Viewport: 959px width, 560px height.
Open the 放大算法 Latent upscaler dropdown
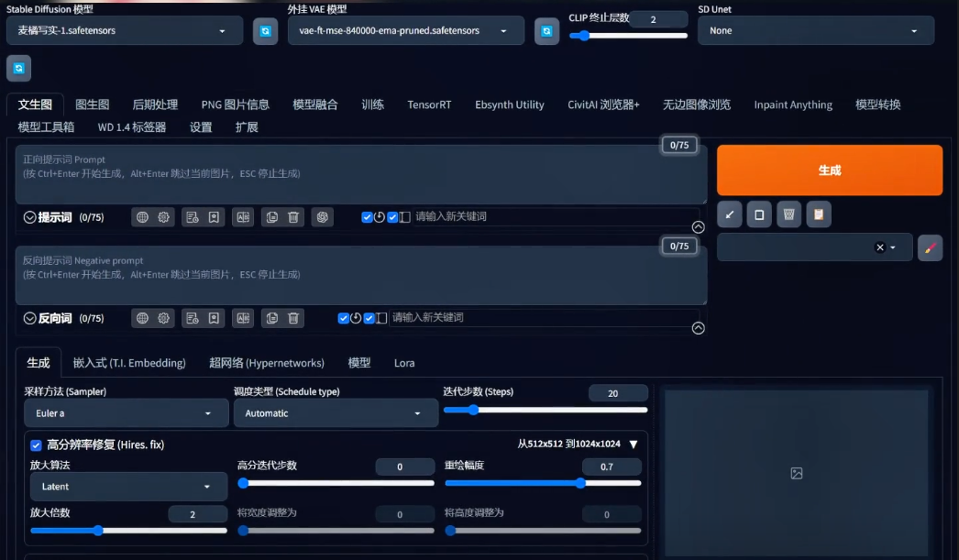point(128,487)
